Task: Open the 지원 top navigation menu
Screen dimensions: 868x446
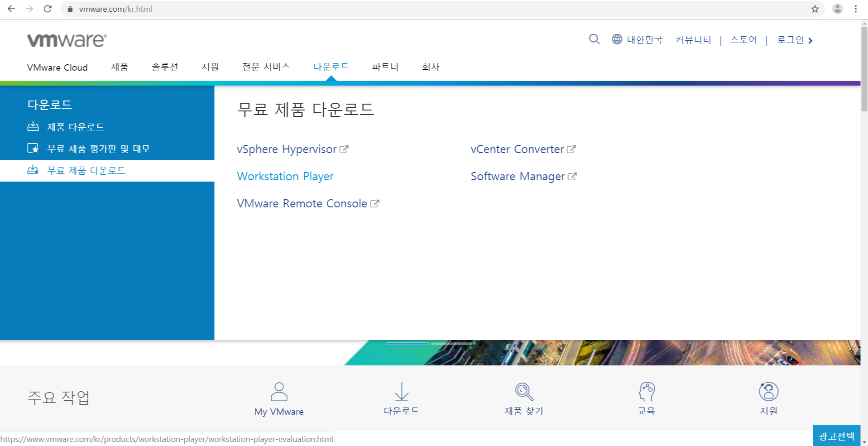Action: [210, 67]
